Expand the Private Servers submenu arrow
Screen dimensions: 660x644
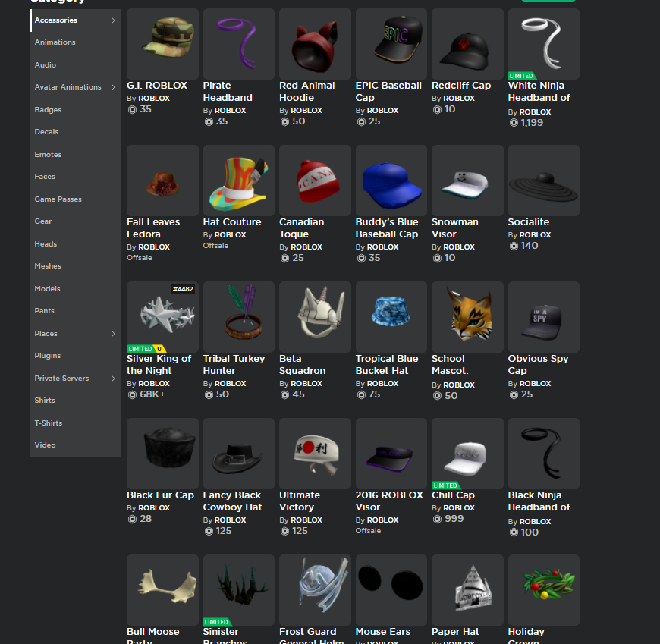point(113,379)
